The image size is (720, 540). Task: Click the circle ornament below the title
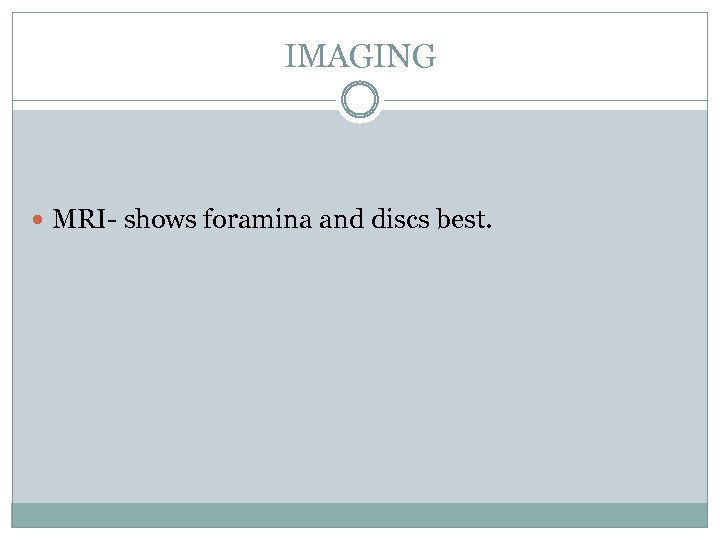(360, 101)
